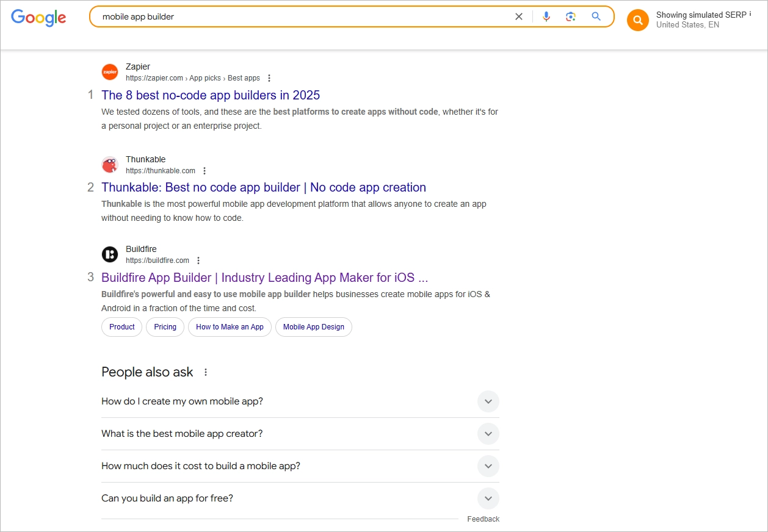Expand 'Can you build an app for free?'
Screen dimensions: 768x532
[488, 498]
